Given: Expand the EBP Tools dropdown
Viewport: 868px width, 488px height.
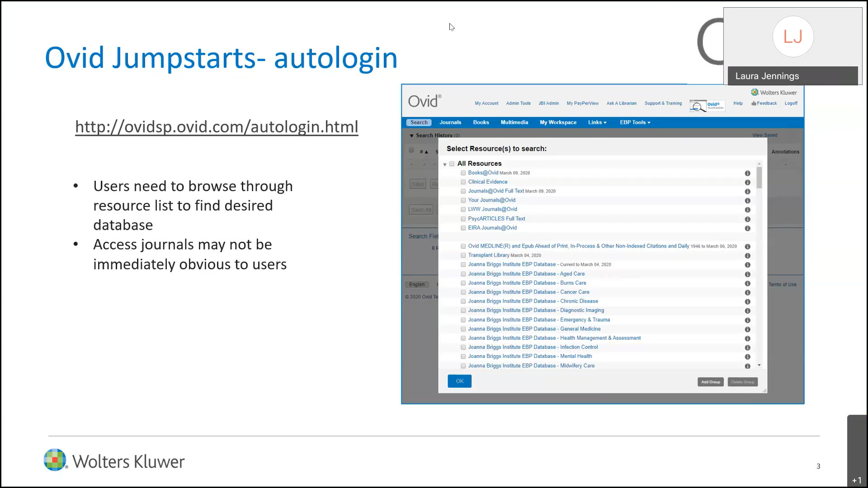Looking at the screenshot, I should (x=635, y=122).
